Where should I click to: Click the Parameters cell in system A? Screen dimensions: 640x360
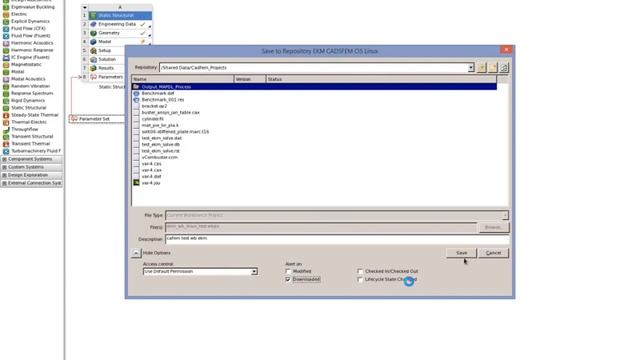pyautogui.click(x=107, y=77)
